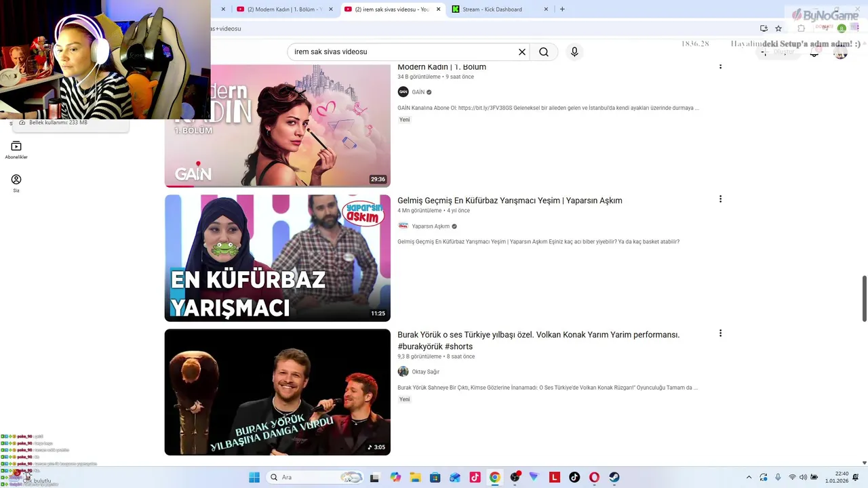Open the YouTube account avatar menu
Image resolution: width=868 pixels, height=488 pixels.
coord(840,52)
